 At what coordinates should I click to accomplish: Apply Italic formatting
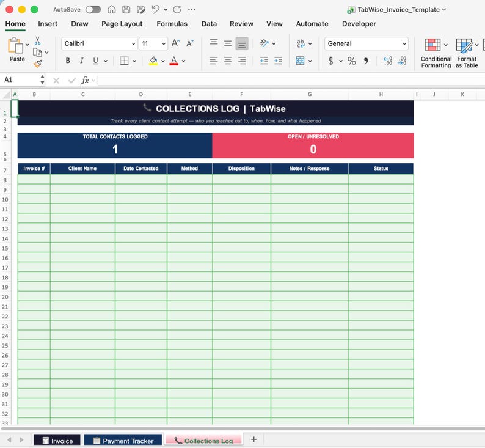coord(82,61)
